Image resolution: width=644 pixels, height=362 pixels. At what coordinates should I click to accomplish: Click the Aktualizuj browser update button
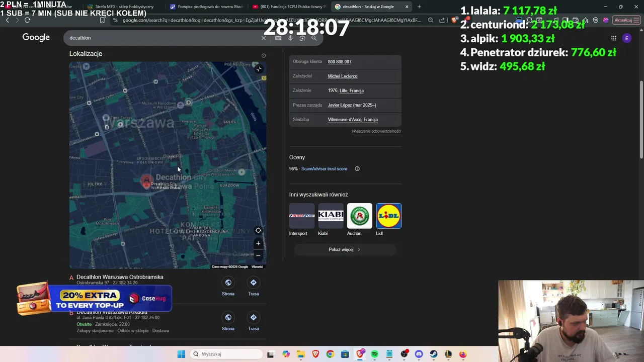[626, 20]
